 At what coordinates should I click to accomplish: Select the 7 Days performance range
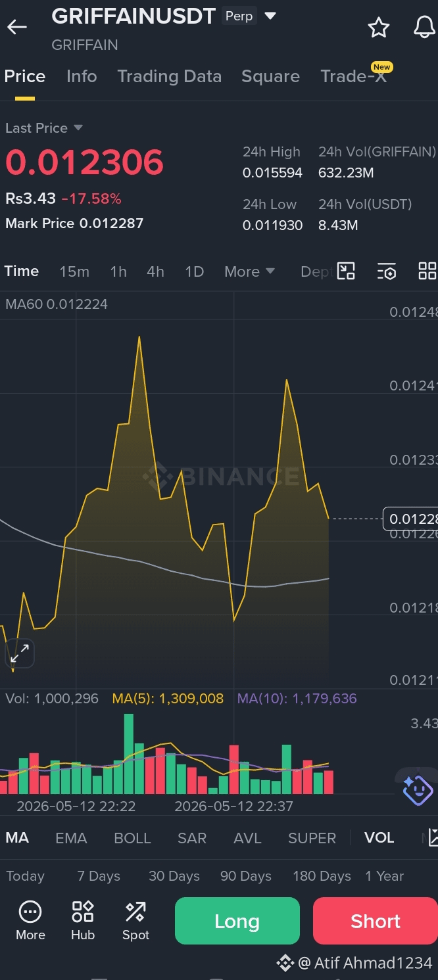click(99, 876)
